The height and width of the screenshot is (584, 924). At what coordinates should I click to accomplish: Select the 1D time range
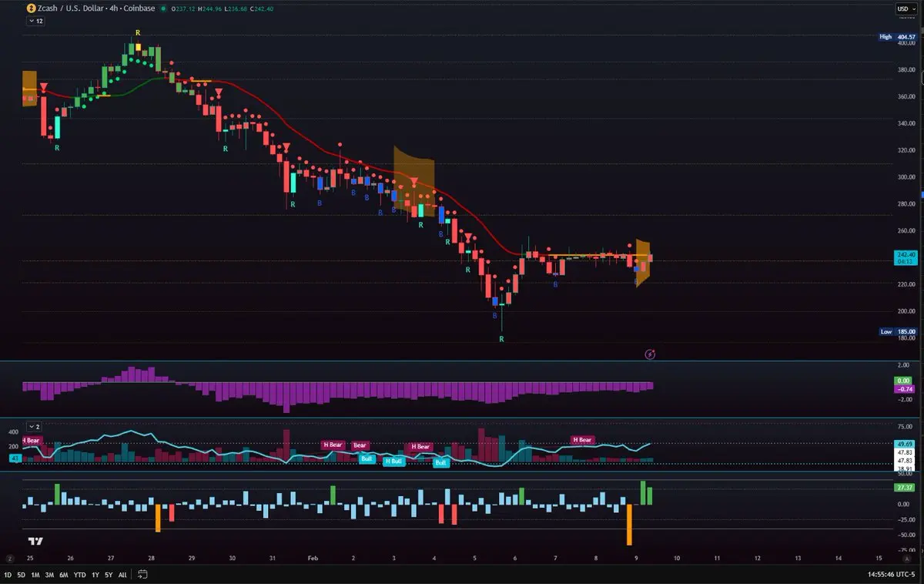tap(9, 575)
